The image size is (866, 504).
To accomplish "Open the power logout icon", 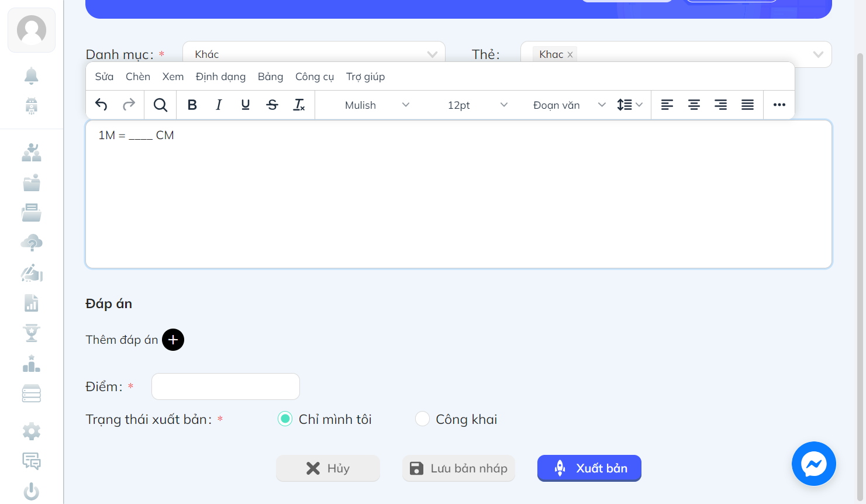I will [x=32, y=492].
